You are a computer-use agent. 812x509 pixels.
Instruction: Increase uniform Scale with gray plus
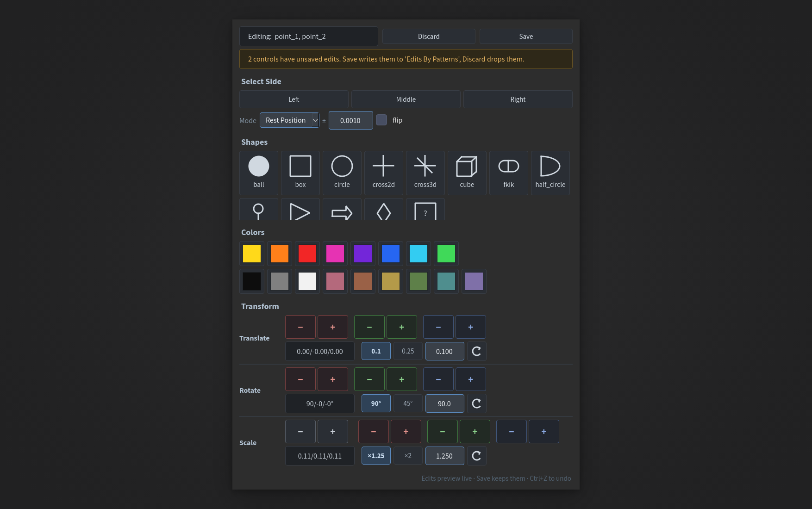click(333, 432)
